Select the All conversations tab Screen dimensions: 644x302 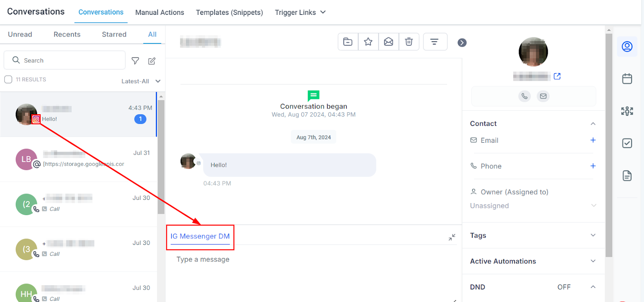click(152, 35)
